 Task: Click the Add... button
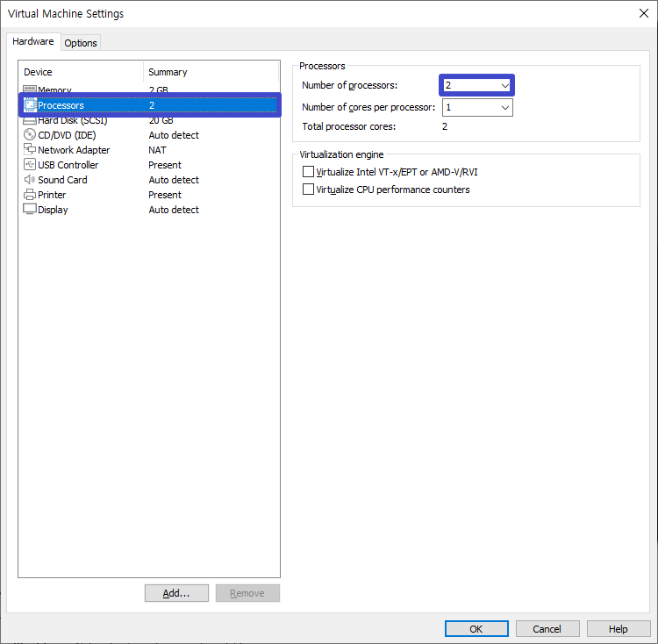tap(176, 593)
